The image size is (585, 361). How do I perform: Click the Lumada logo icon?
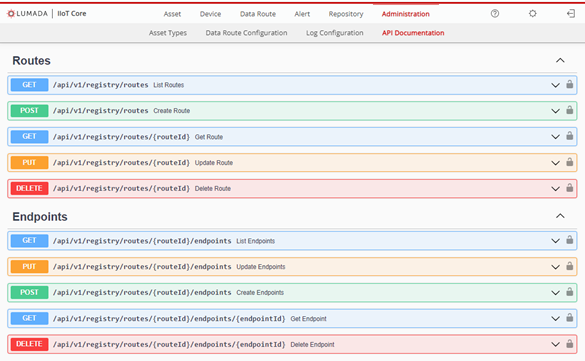(11, 14)
